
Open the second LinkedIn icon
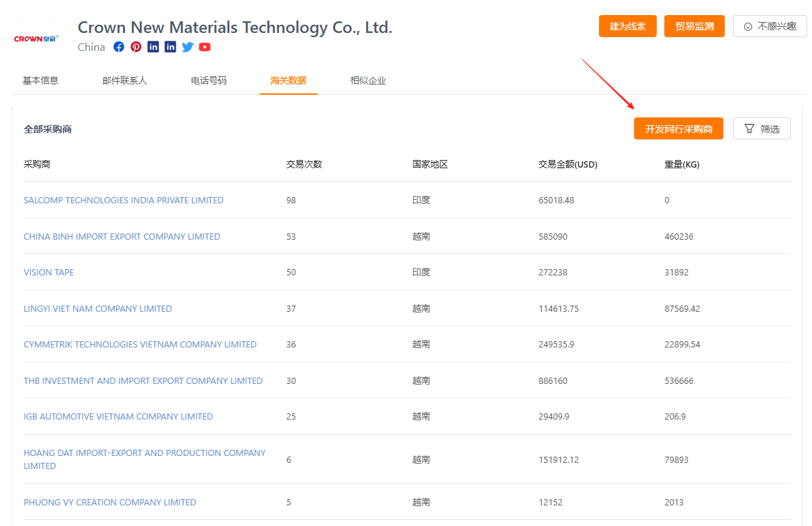click(x=170, y=47)
